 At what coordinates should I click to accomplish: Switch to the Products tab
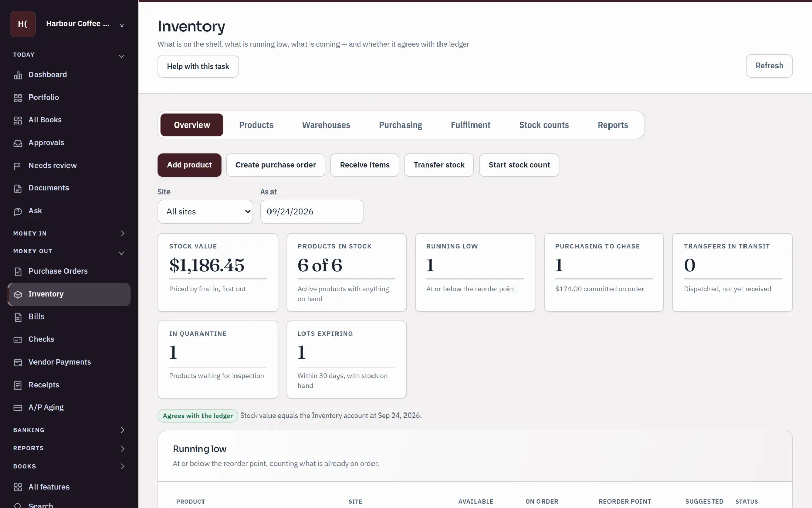click(256, 125)
